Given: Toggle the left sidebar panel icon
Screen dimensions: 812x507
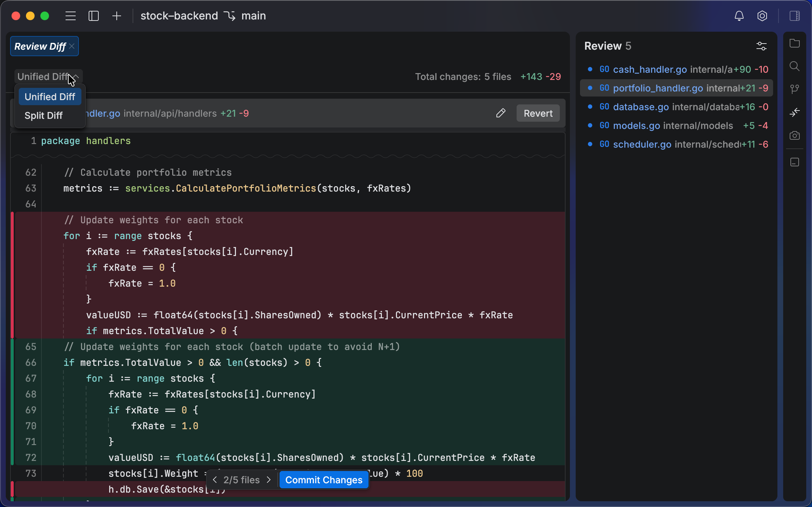Looking at the screenshot, I should click(94, 16).
